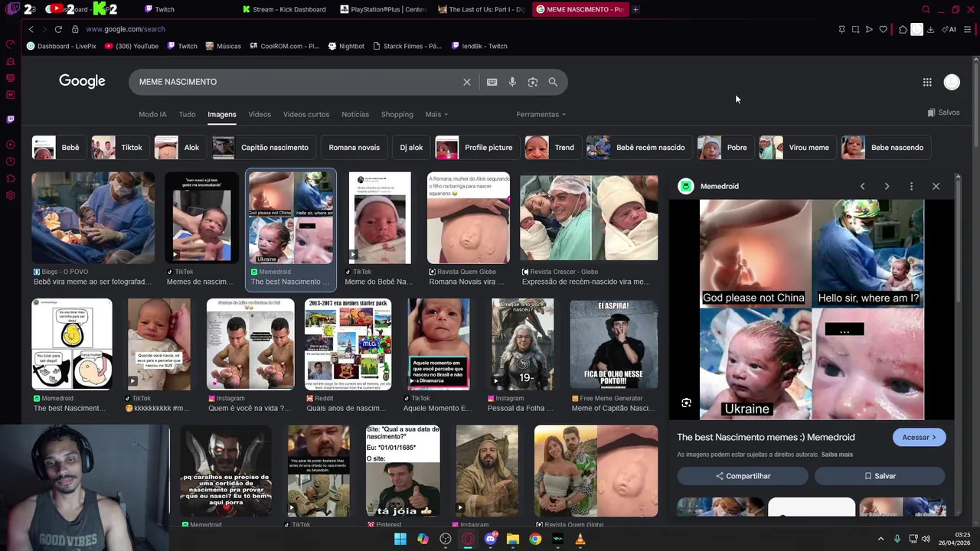Image resolution: width=980 pixels, height=551 pixels.
Task: Open the Nightbot bookmark
Action: (346, 46)
